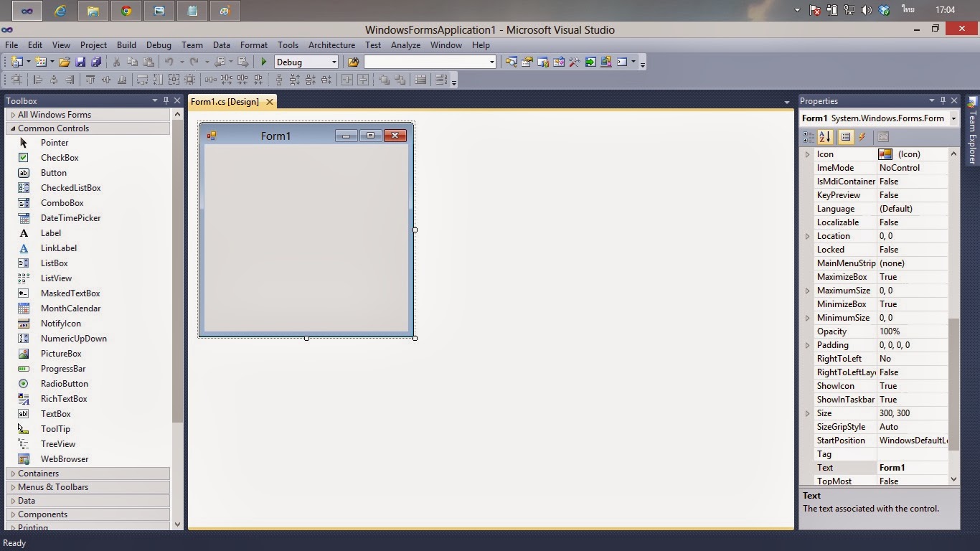Open the Toolbox via hammer-and-wrench toolbar icon
Screen dimensions: 980x551
tap(574, 62)
